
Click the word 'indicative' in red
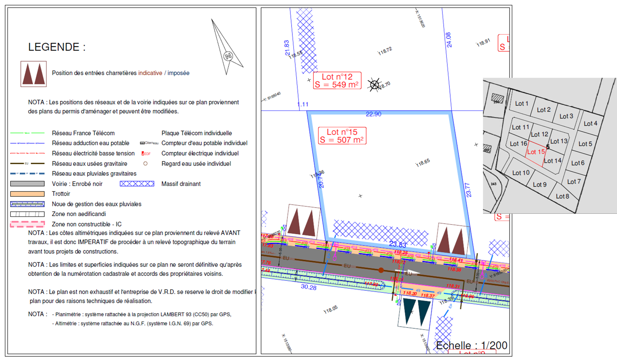click(x=150, y=73)
